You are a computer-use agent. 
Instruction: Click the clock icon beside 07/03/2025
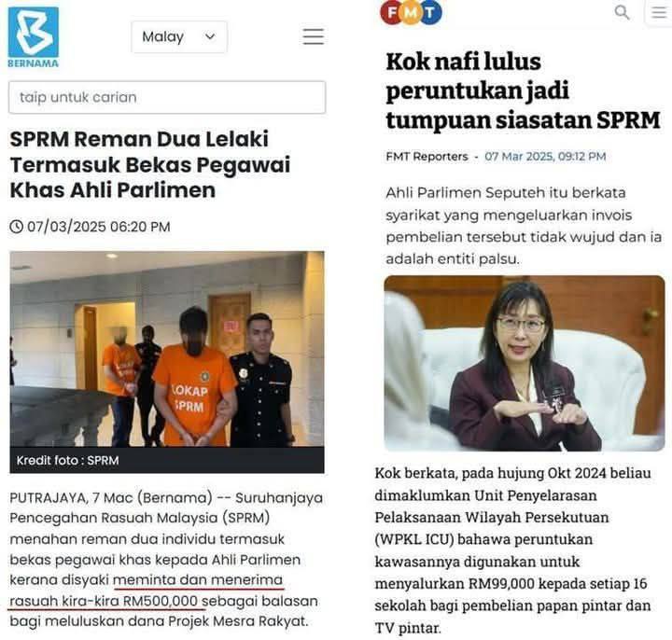click(x=16, y=226)
